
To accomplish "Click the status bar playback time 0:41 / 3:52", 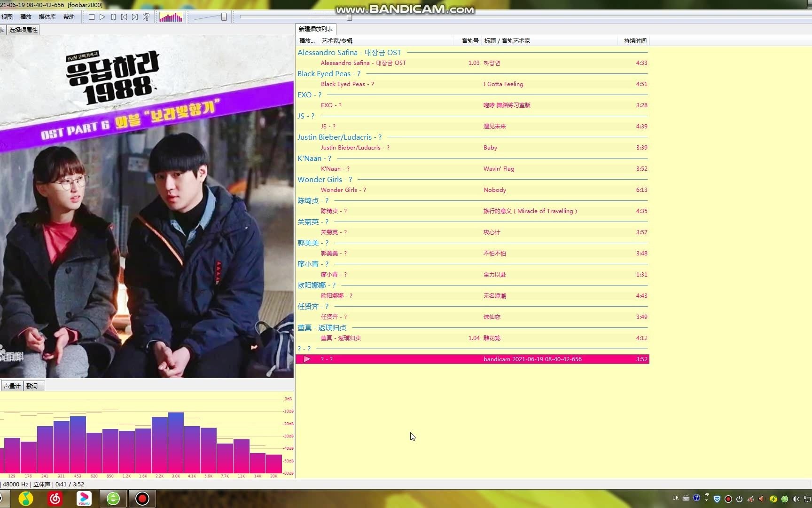I will coord(70,484).
